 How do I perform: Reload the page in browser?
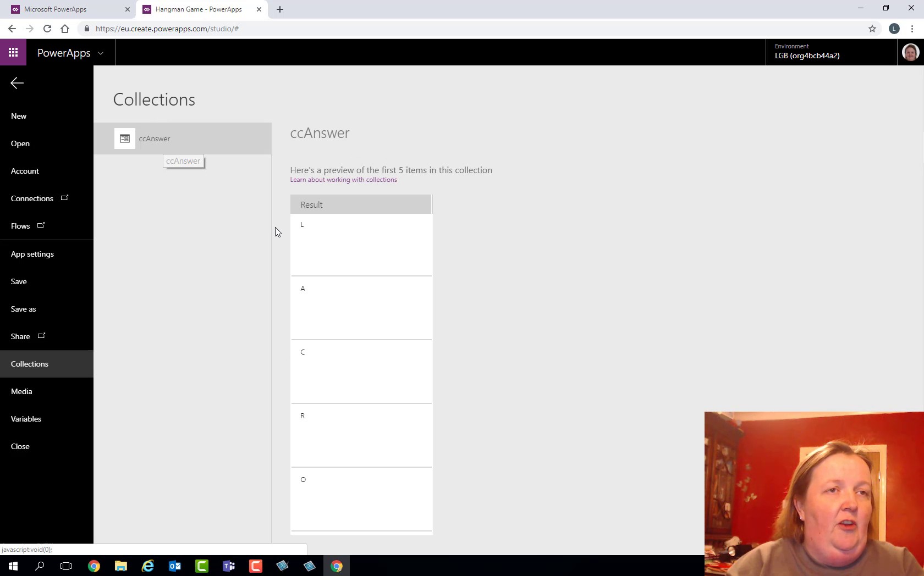(x=47, y=29)
